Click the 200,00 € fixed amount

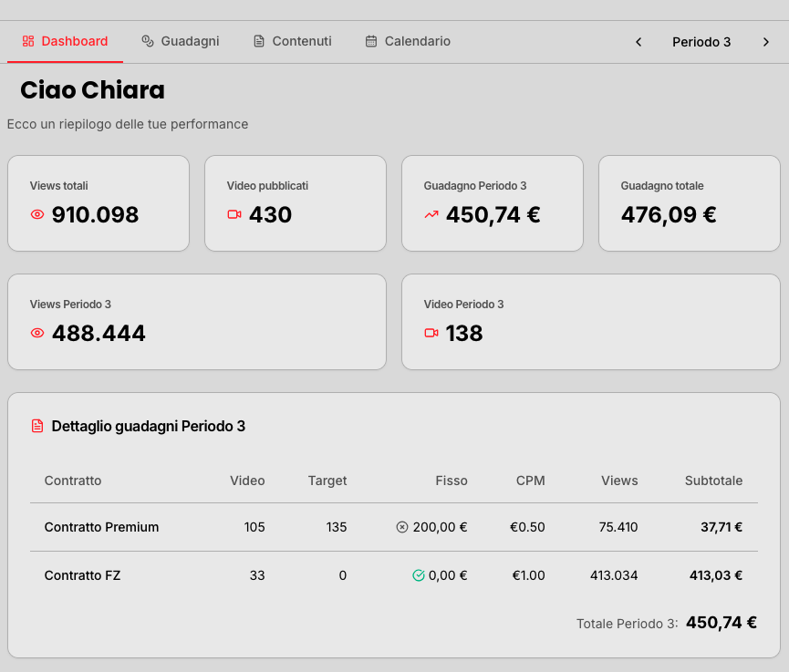point(441,527)
